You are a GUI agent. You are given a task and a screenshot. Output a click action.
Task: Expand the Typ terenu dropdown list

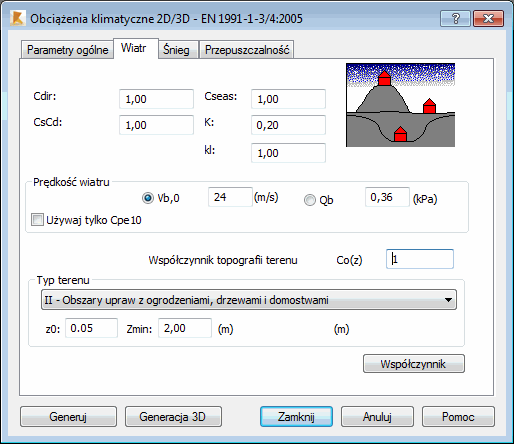[249, 300]
